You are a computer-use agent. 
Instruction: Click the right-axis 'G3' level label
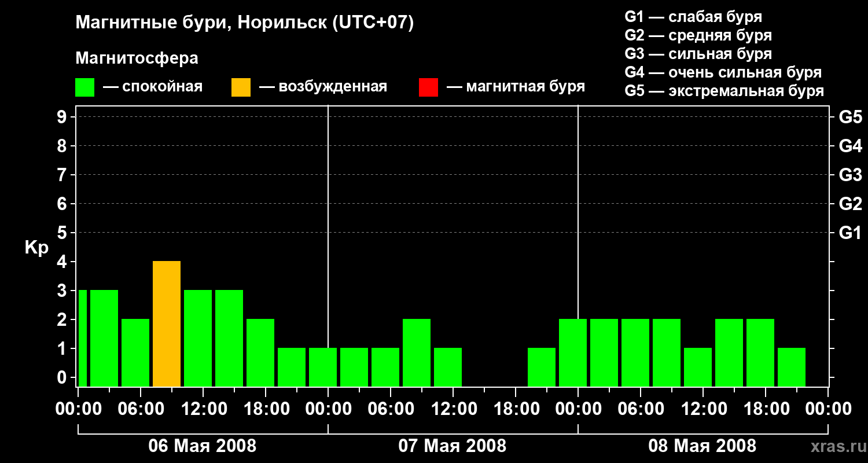(850, 175)
